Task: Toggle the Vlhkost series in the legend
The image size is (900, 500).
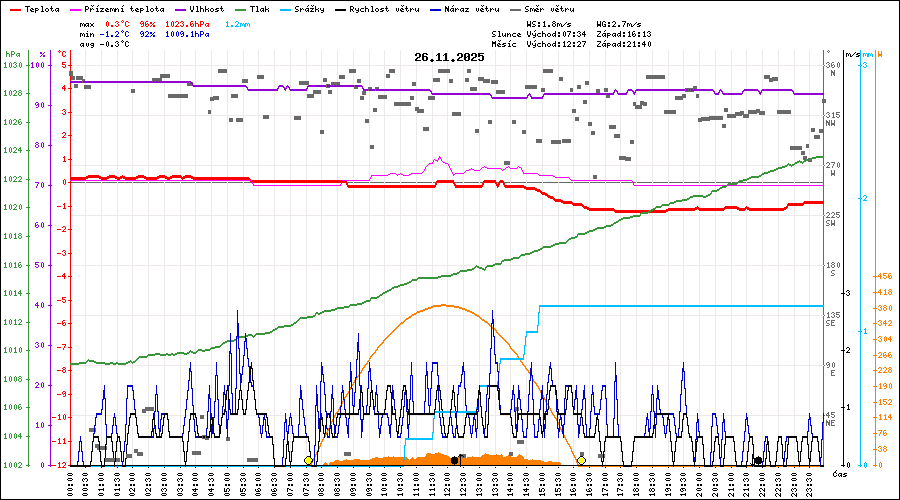Action: pos(207,8)
